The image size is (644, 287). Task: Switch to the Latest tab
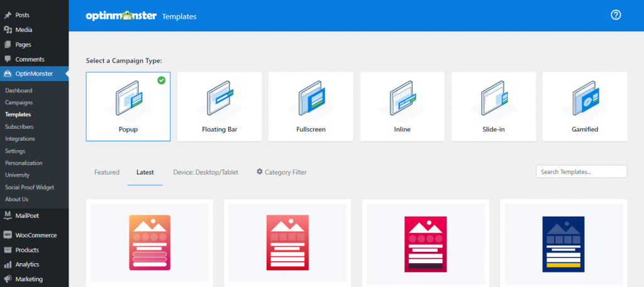145,172
